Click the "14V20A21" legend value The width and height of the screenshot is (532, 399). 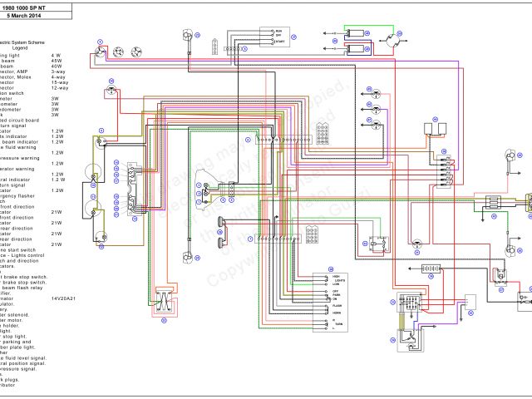point(63,297)
